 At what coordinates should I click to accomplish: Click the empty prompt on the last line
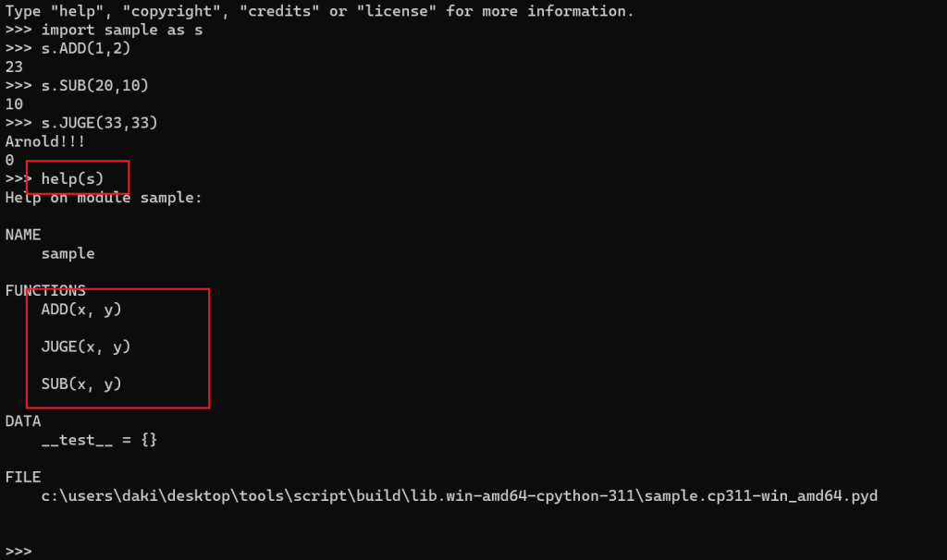point(18,552)
